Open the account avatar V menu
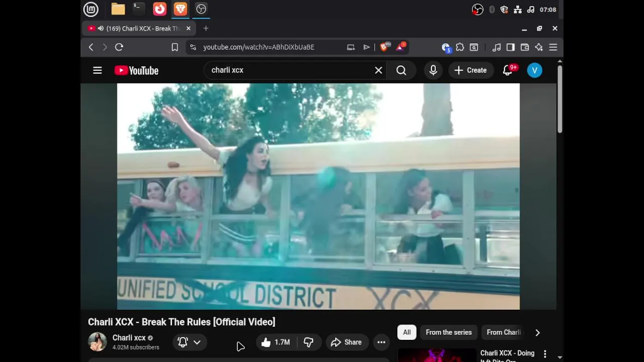The height and width of the screenshot is (362, 644). (x=535, y=70)
